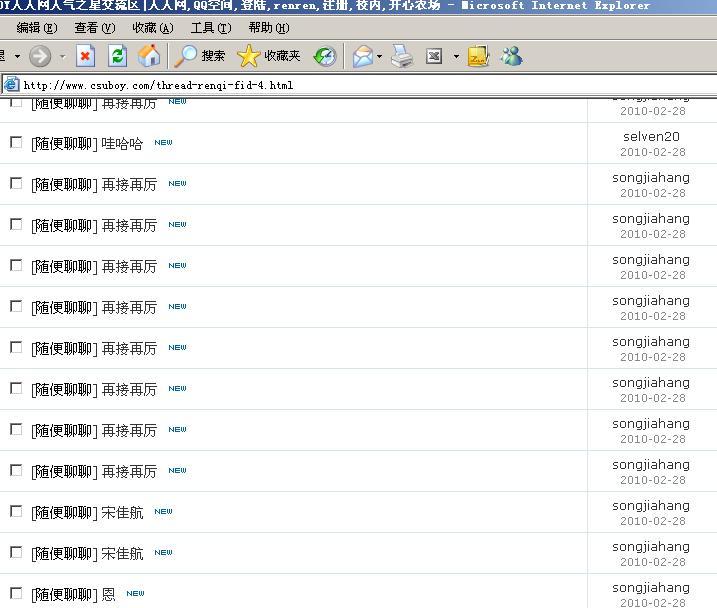
Task: Refresh the page with the Refresh icon
Action: (x=117, y=56)
